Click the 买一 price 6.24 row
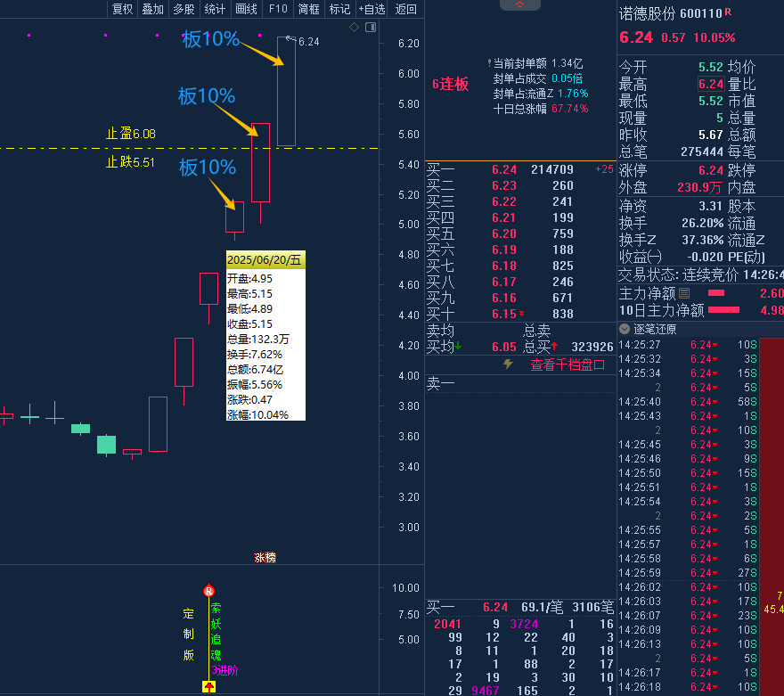The height and width of the screenshot is (696, 784). pos(520,169)
